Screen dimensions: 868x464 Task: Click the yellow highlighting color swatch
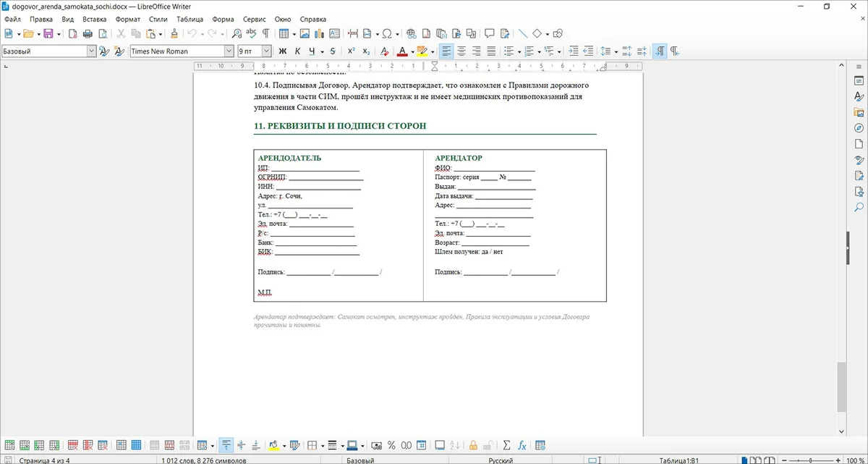click(422, 51)
